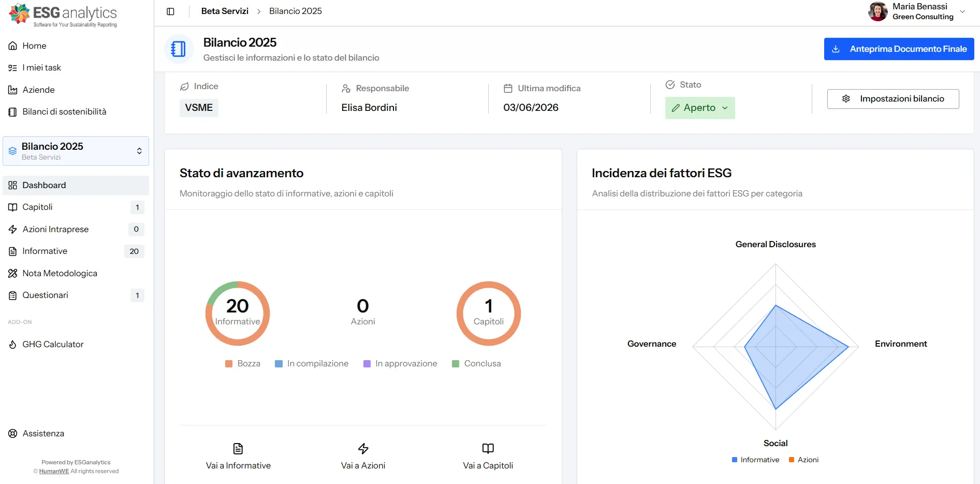980x484 pixels.
Task: Click the Bilancio 2025 breadcrumb
Action: pyautogui.click(x=296, y=11)
